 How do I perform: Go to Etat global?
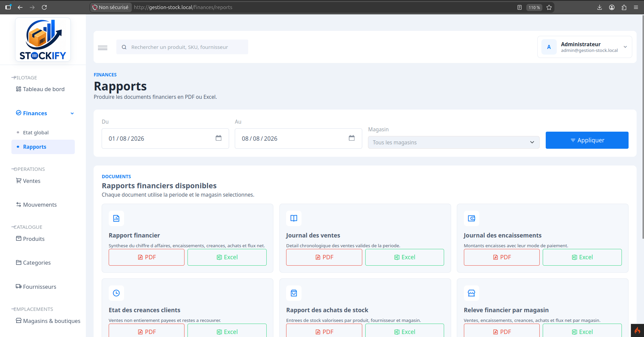(36, 133)
